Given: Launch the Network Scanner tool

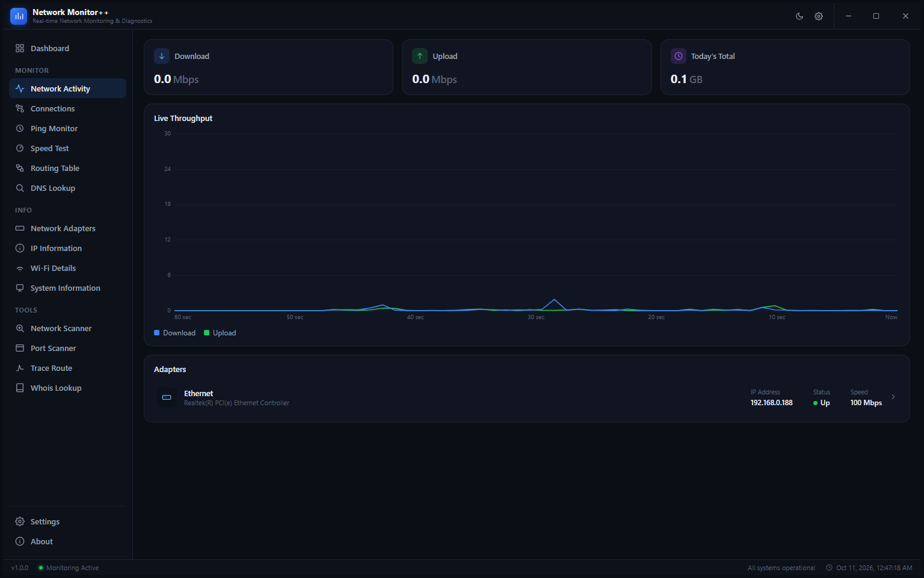Looking at the screenshot, I should point(67,328).
